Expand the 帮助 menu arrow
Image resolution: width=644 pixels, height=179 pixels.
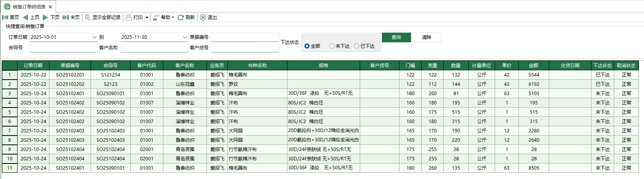(173, 17)
